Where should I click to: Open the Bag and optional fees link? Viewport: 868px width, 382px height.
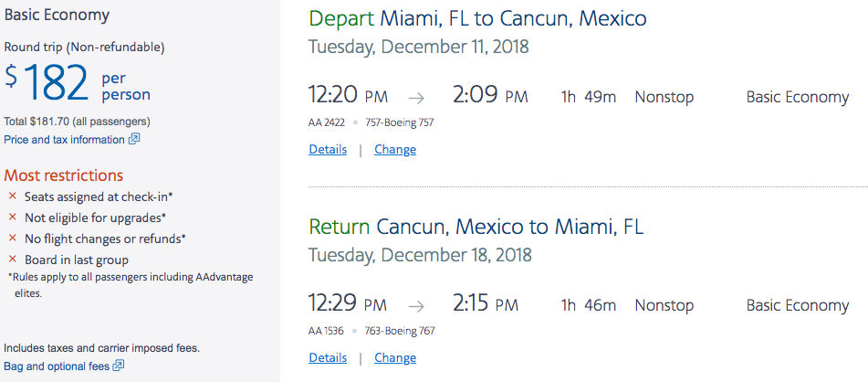pos(56,366)
